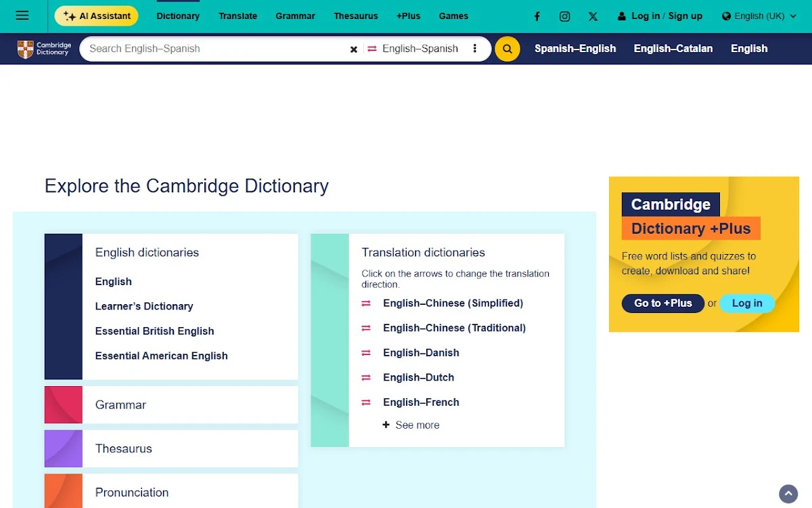Click the Go to +Plus button
Screen dimensions: 812x508
click(663, 303)
